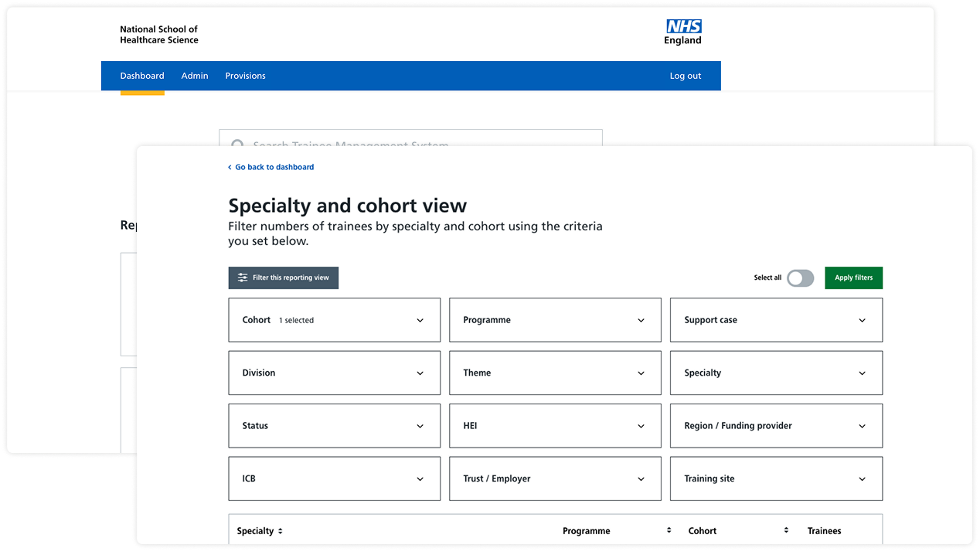The width and height of the screenshot is (980, 555).
Task: Click the sort arrows icon in Programme column
Action: pyautogui.click(x=669, y=530)
